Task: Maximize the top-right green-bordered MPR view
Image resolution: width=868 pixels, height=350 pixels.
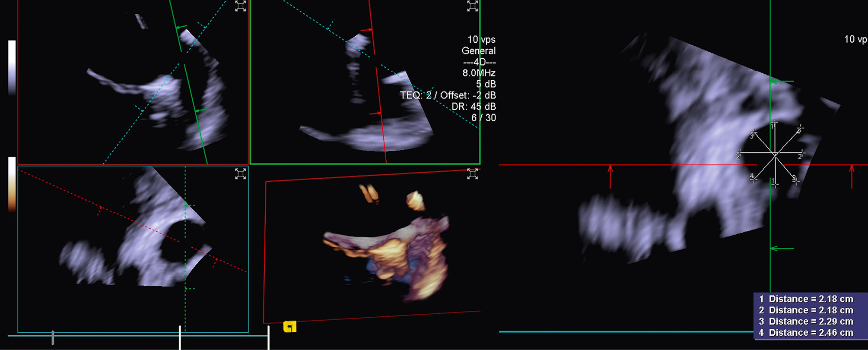Action: pyautogui.click(x=472, y=6)
